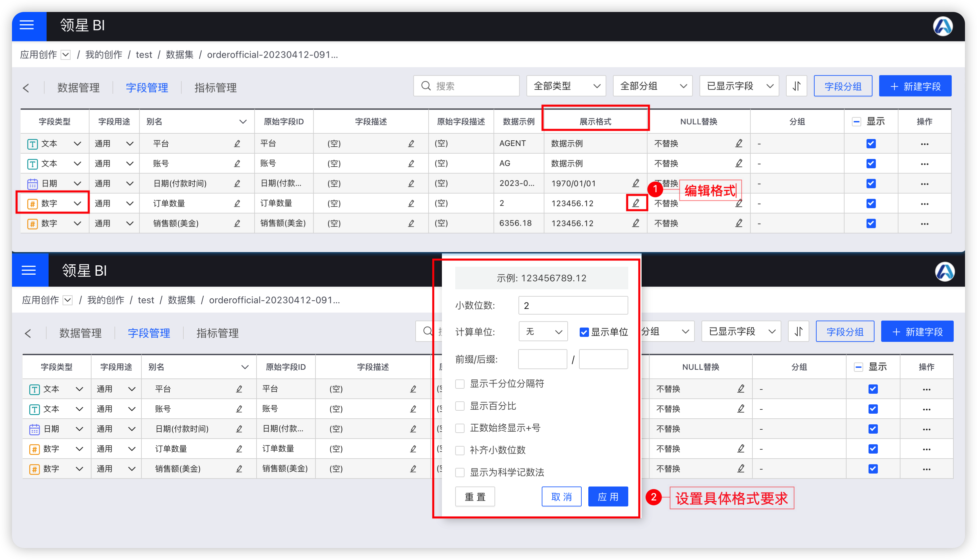Edit alias 销售额(美金) in top table
977x560 pixels.
click(x=237, y=223)
